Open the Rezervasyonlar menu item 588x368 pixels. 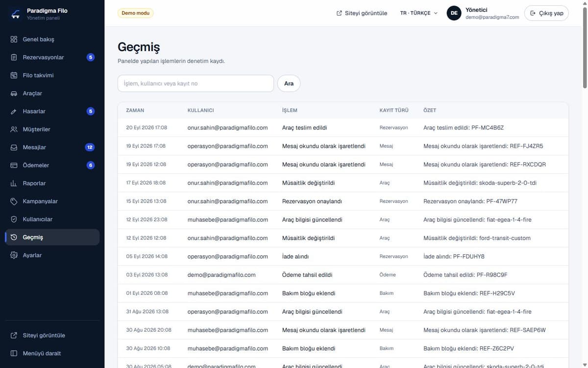click(52, 57)
